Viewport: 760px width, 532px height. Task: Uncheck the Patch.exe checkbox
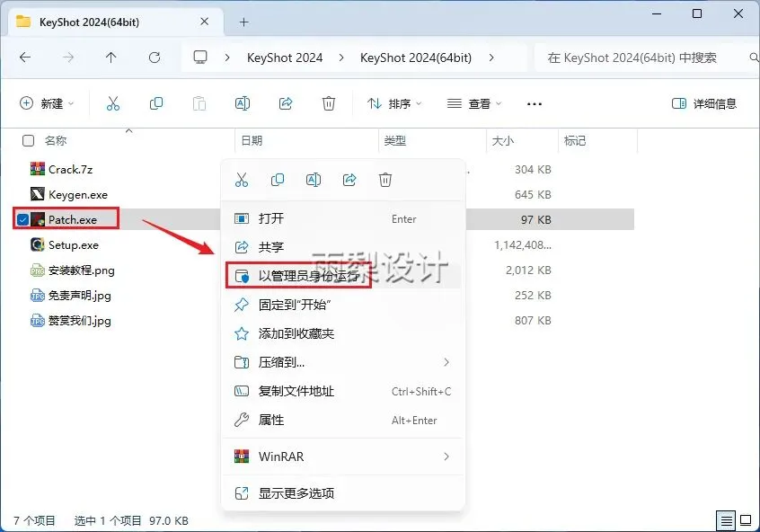(22, 219)
